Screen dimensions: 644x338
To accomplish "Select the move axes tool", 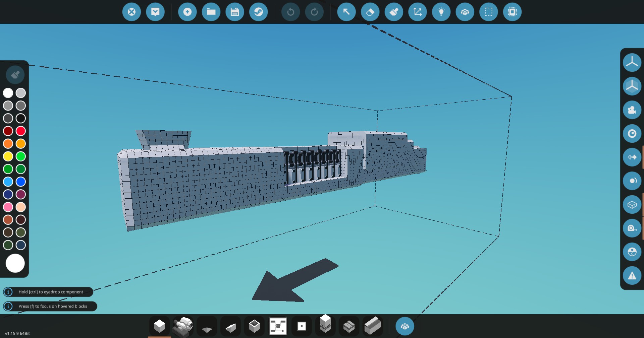I will tap(418, 12).
